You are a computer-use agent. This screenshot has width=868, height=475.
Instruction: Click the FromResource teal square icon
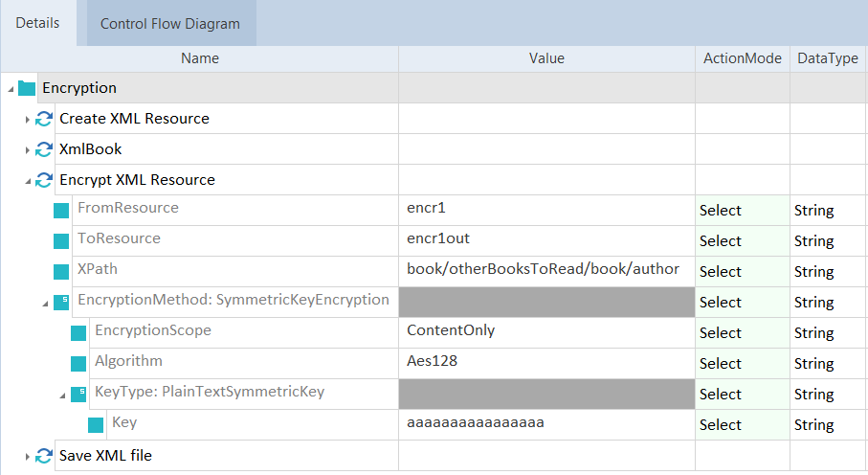[x=61, y=211]
